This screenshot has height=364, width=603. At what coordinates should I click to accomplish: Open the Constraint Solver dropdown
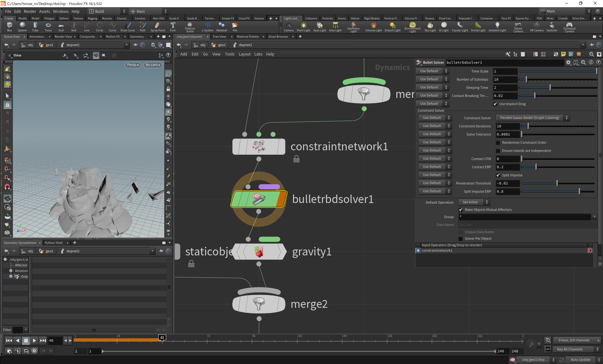(x=533, y=118)
